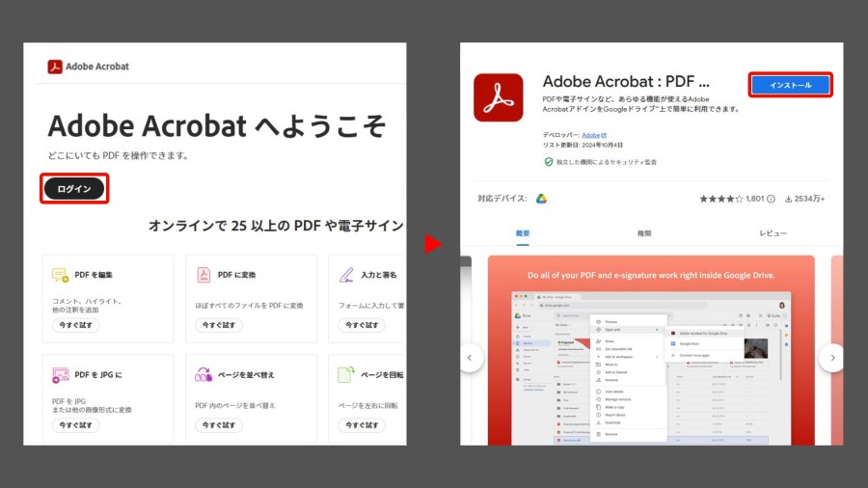
Task: Click the 1,801 ratings count
Action: pyautogui.click(x=754, y=199)
